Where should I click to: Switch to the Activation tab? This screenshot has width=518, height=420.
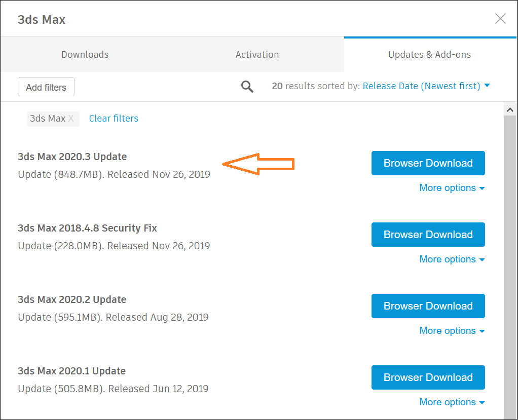(x=257, y=54)
